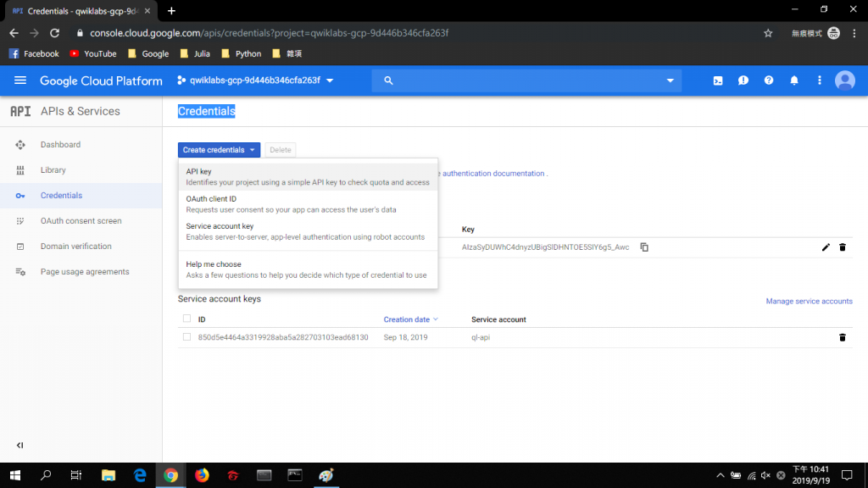Open Google bookmarks folder

click(148, 53)
